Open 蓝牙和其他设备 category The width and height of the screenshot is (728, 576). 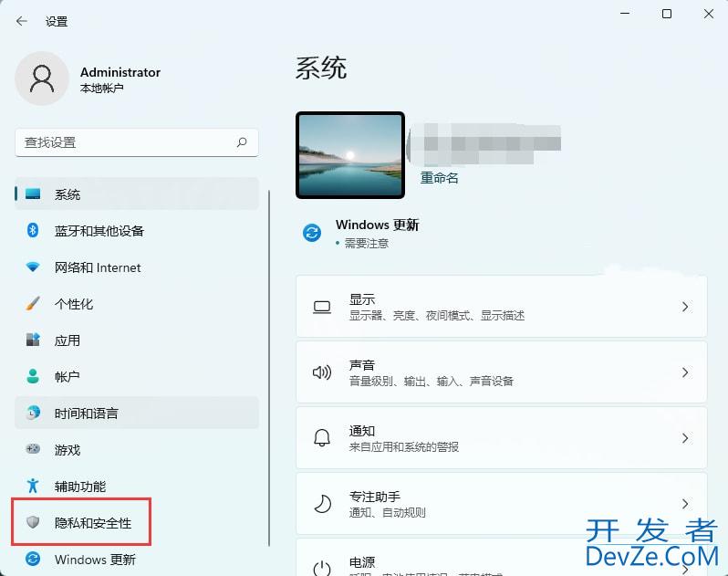pos(137,230)
